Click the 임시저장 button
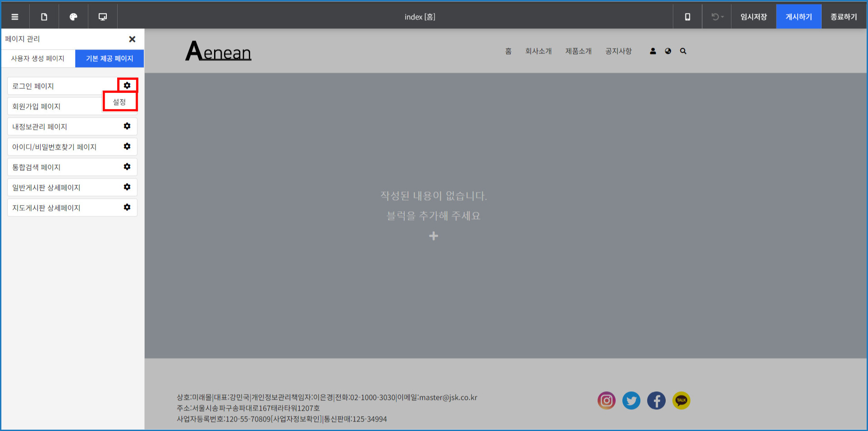Screen dimensions: 868x431 click(x=754, y=17)
